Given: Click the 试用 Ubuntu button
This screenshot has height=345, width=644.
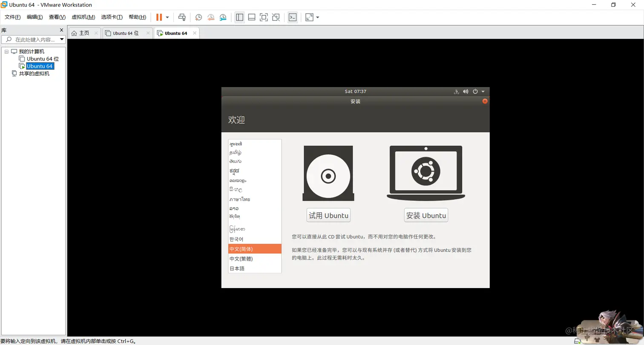Looking at the screenshot, I should 328,215.
